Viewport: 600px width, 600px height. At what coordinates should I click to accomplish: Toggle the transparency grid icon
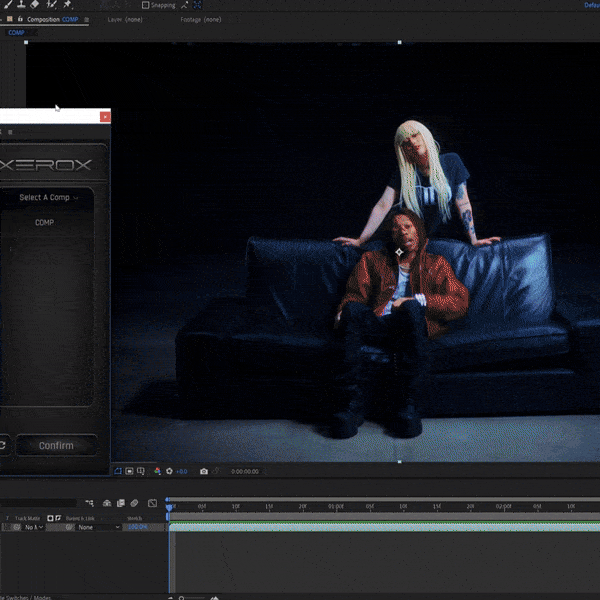pos(130,471)
